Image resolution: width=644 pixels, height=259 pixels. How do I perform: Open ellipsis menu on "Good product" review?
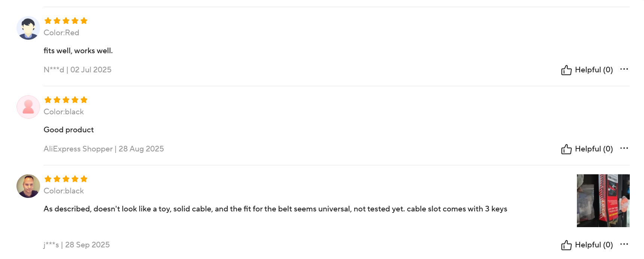click(x=624, y=148)
